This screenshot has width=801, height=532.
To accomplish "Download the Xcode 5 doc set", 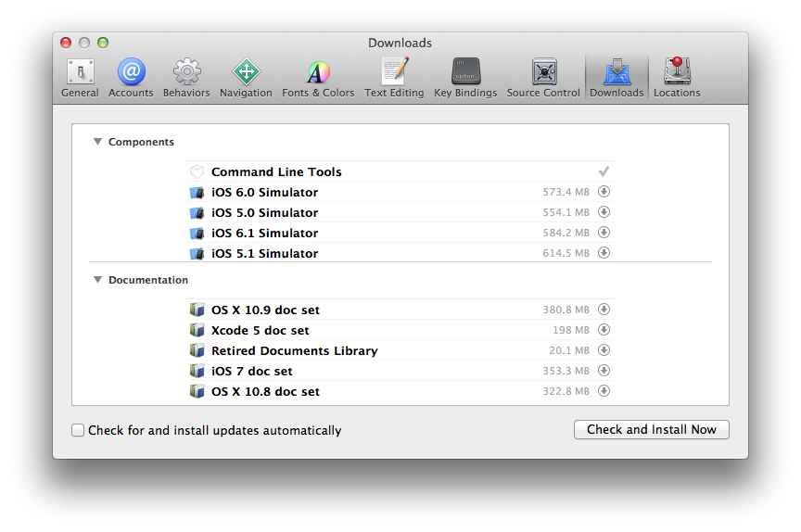I will coord(604,330).
